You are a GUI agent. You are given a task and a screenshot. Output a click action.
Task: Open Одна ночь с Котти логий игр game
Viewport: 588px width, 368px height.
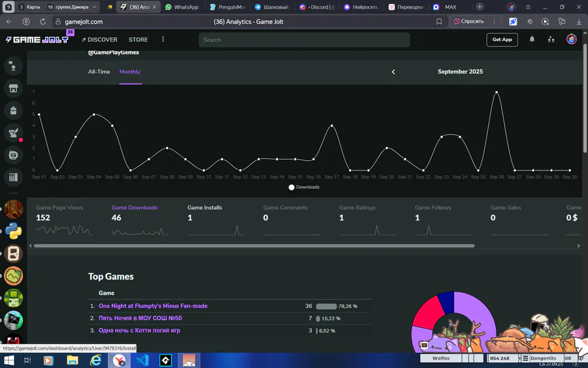[140, 331]
